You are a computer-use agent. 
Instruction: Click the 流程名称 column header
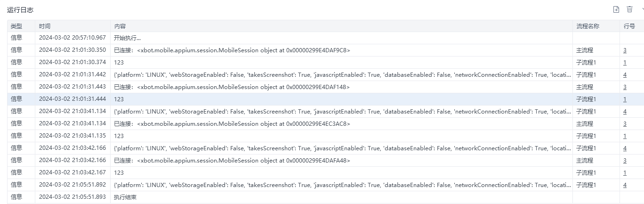[588, 26]
